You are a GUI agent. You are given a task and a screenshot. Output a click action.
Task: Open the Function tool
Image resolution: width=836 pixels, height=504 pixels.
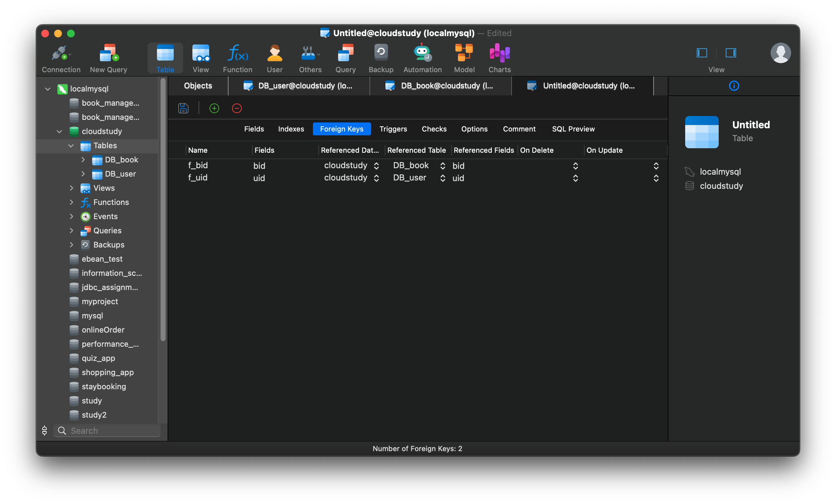238,58
